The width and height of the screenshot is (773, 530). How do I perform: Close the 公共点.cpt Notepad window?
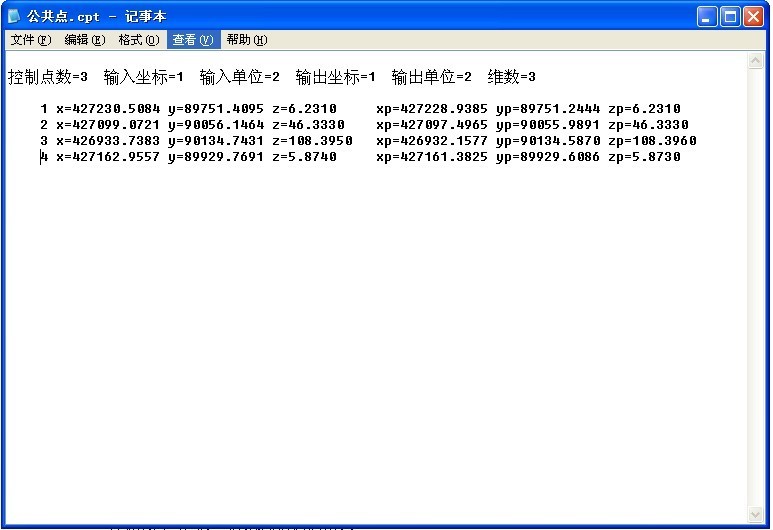[x=754, y=17]
